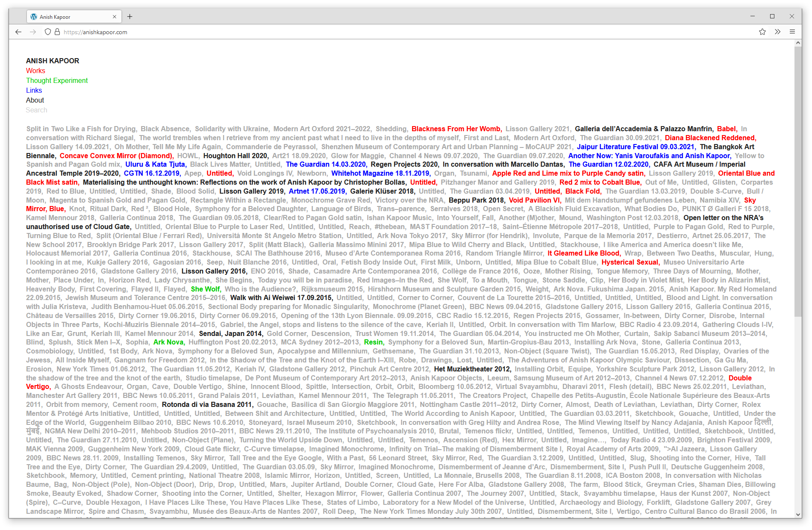Open Another Now: Yanis Varoufakis link
This screenshot has height=530, width=812.
click(x=650, y=156)
